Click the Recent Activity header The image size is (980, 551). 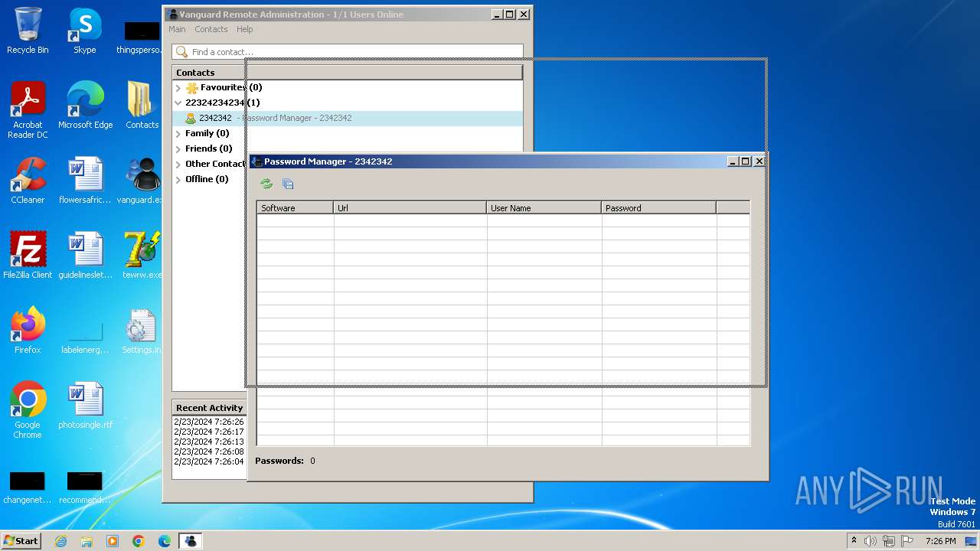pos(209,408)
